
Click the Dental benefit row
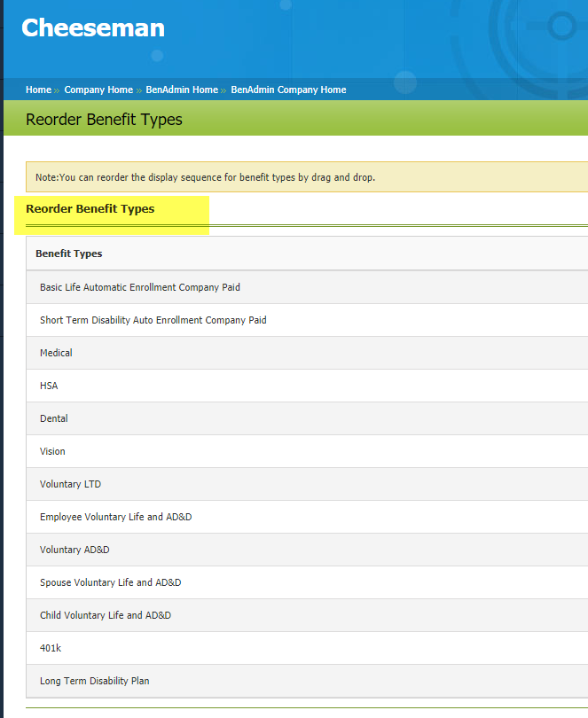coord(53,418)
